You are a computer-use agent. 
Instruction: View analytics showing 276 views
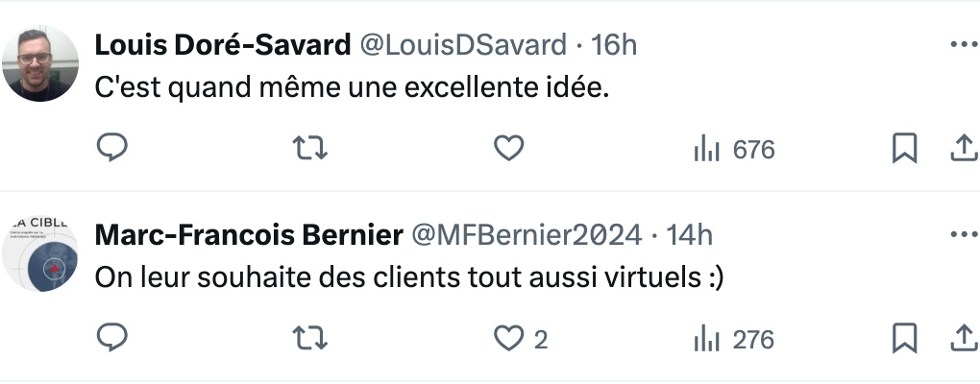[734, 340]
